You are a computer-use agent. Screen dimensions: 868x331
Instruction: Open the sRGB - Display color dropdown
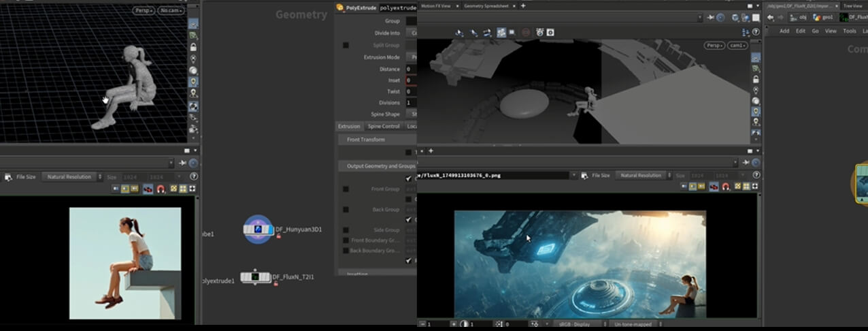coord(581,324)
